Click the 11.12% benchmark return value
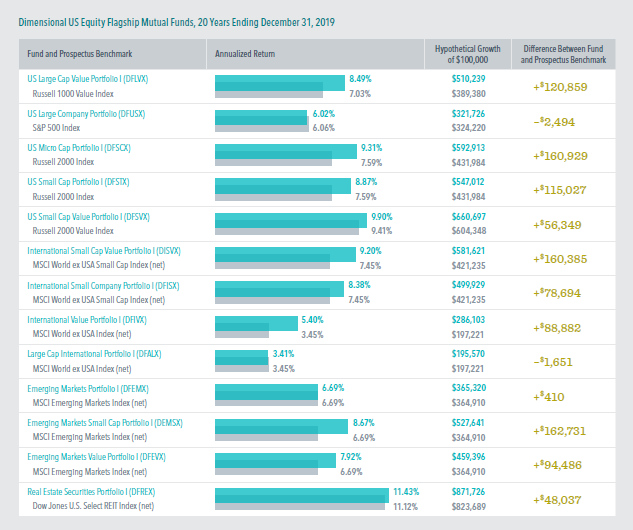The image size is (633, 530). [x=406, y=507]
